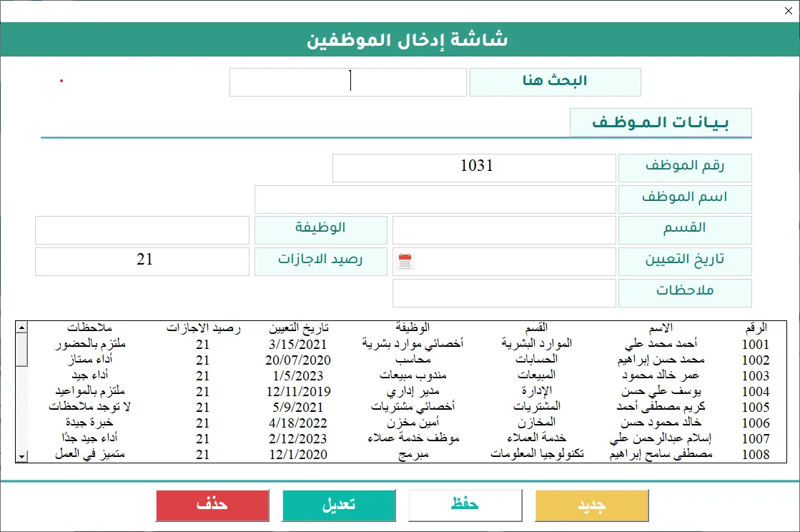Click the حفظ save button
Screen dimensions: 800x532
point(465,506)
